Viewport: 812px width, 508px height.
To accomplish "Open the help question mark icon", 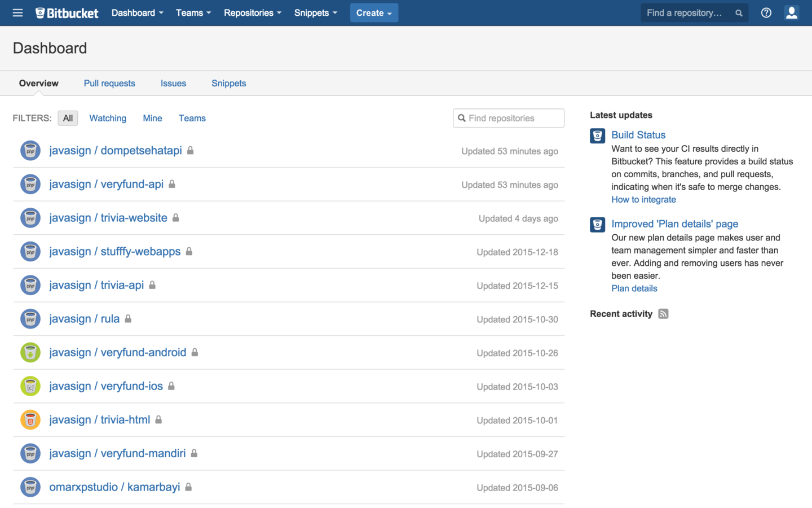I will click(x=766, y=12).
